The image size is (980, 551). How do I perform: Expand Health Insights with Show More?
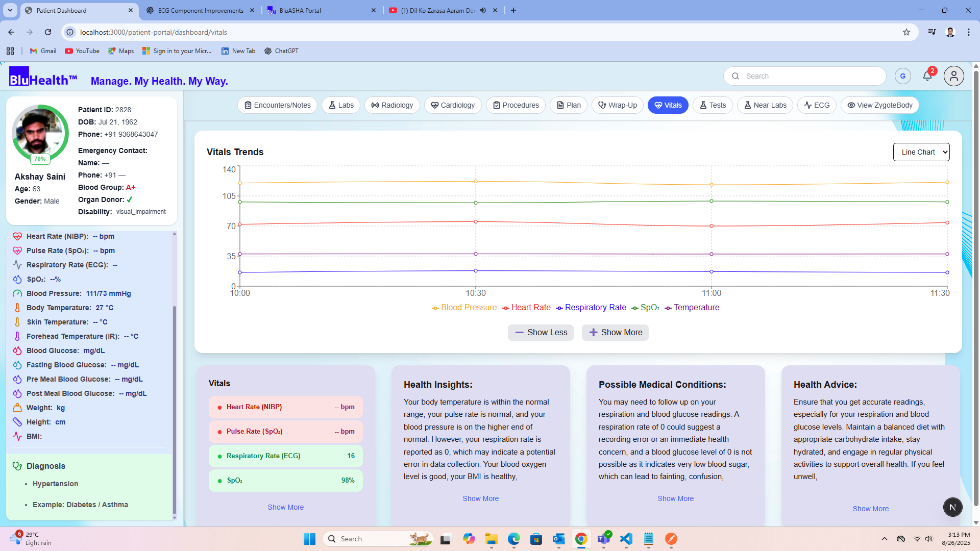480,498
